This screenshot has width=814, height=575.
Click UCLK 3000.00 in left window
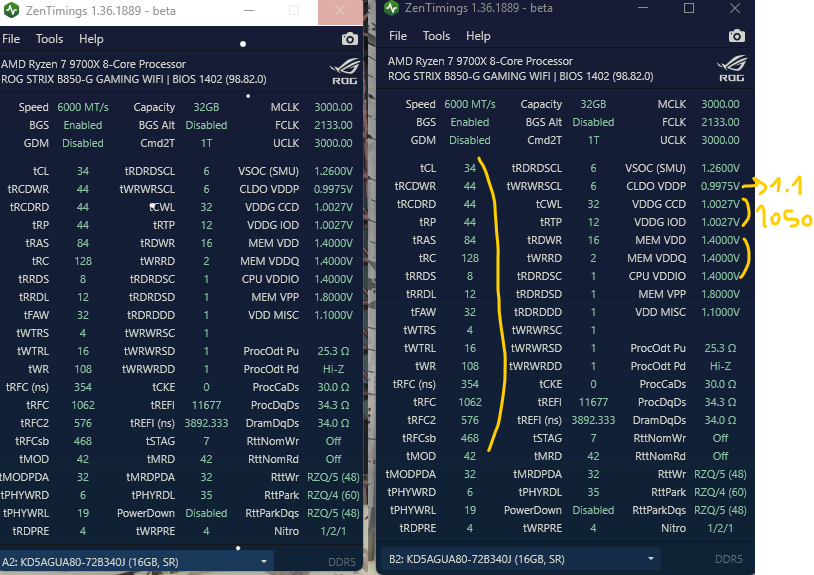[333, 143]
